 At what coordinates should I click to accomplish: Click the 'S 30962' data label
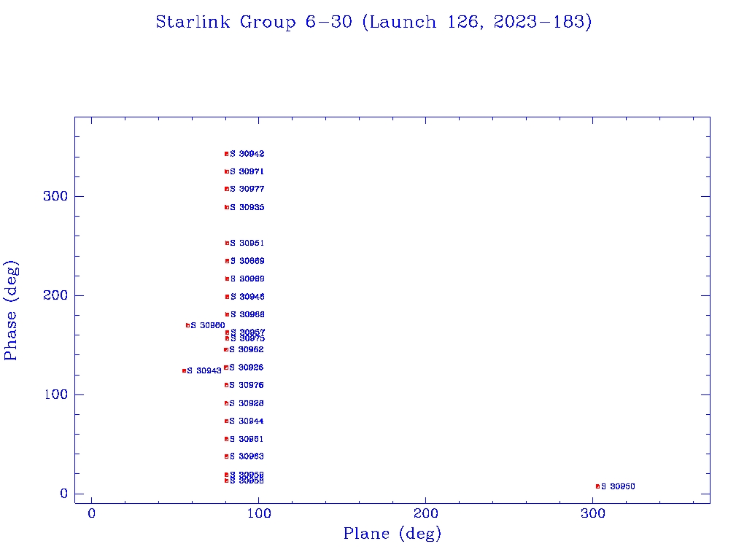pyautogui.click(x=247, y=349)
